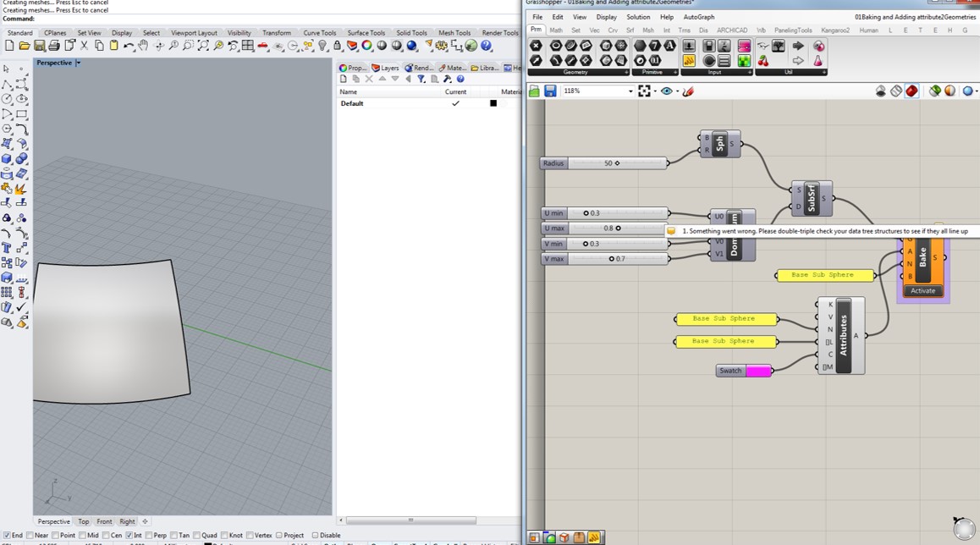Viewport: 980px width, 545px height.
Task: Open Rhino options gear icon
Action: (x=442, y=46)
